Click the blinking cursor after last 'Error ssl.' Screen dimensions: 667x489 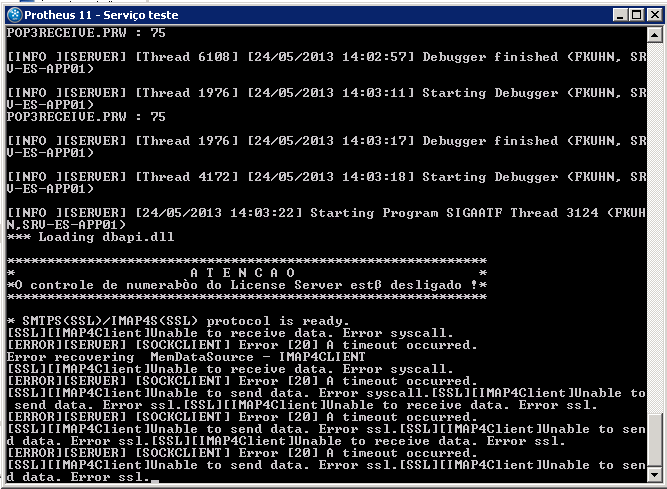coord(155,481)
